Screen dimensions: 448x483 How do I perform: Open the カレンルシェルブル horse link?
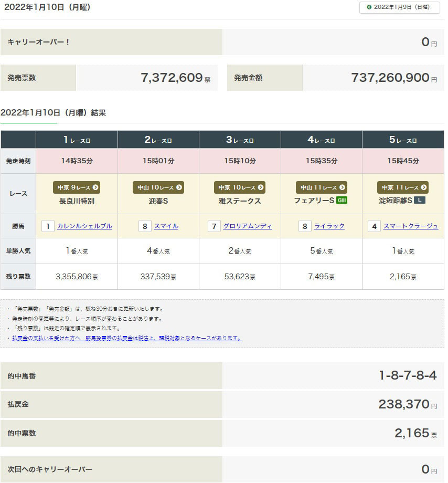(84, 226)
